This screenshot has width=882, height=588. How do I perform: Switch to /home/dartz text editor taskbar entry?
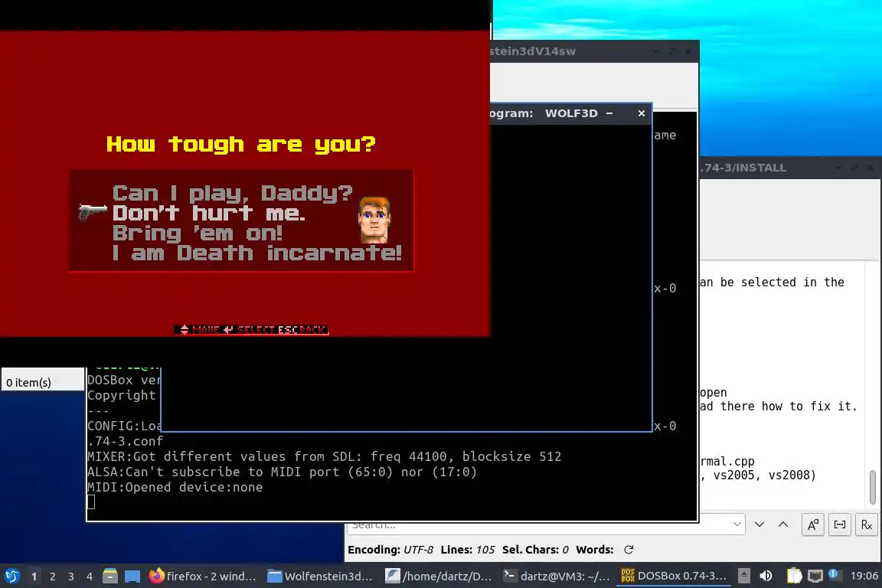(439, 576)
